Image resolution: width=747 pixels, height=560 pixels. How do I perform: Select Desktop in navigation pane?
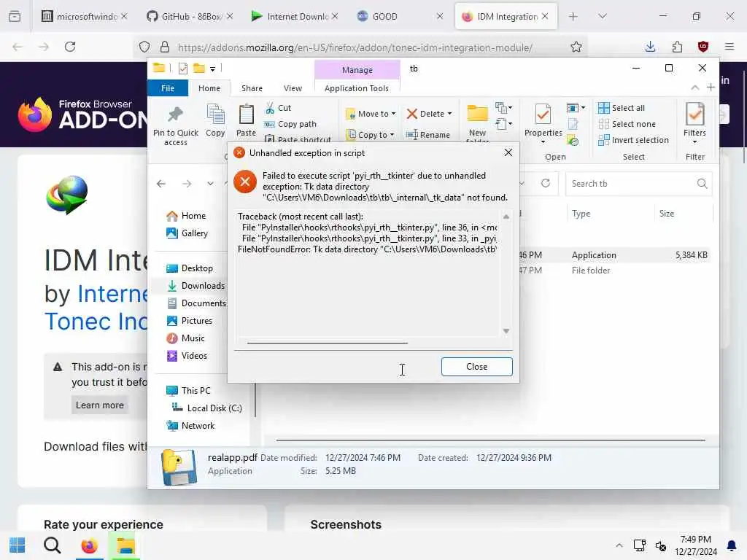(190, 268)
